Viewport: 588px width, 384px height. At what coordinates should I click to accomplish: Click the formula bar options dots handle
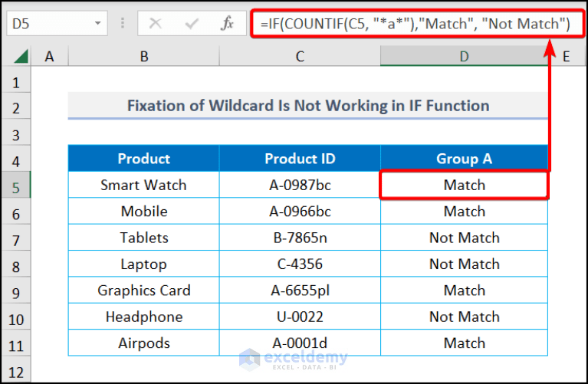pos(122,23)
